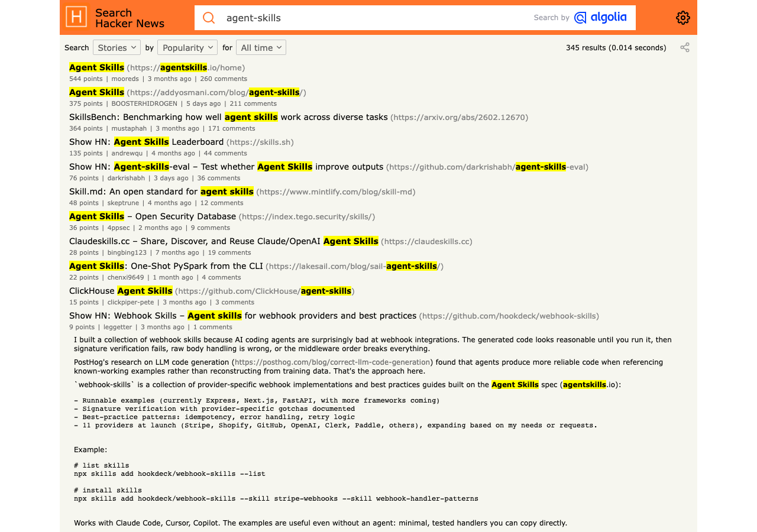Open ClickHouse agent-skills GitHub URL

(265, 291)
